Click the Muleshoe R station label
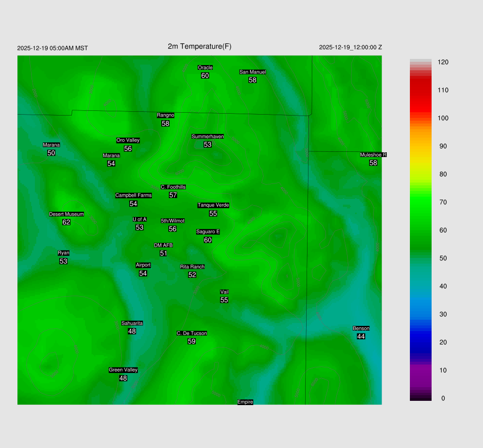 [x=373, y=155]
